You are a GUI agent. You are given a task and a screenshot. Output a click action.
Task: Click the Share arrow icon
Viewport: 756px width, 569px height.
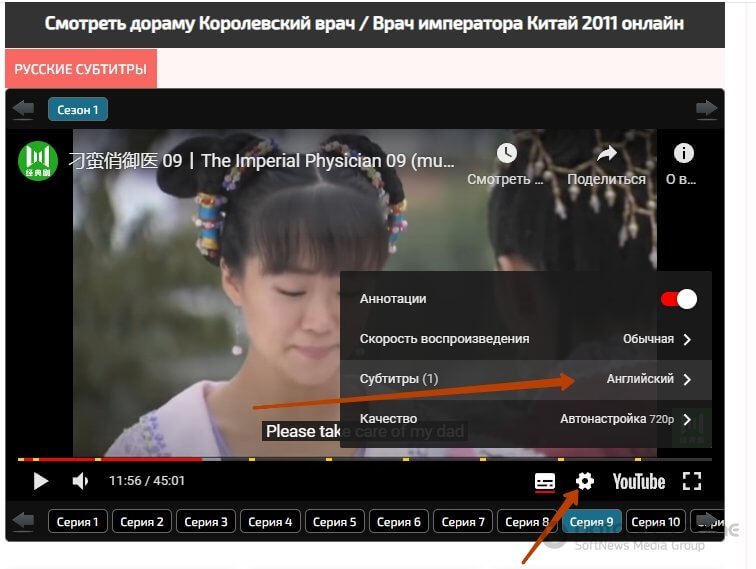tap(607, 153)
